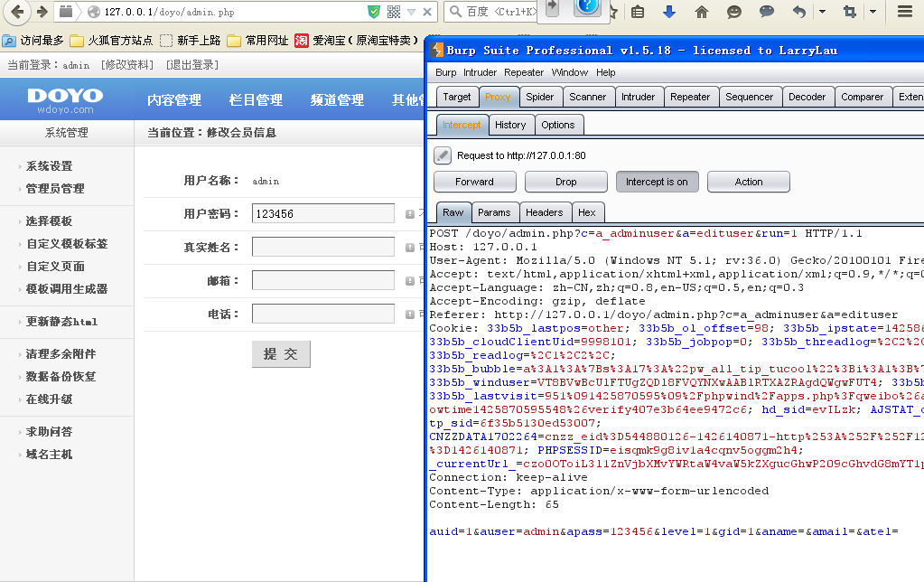924x582 pixels.
Task: Open the History sub-tab under Proxy
Action: coord(510,125)
